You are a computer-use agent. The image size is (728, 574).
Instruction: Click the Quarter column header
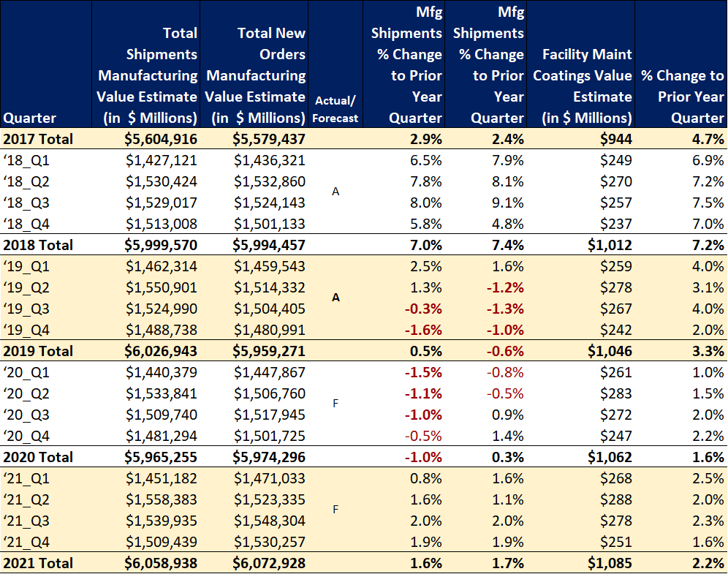pyautogui.click(x=30, y=118)
